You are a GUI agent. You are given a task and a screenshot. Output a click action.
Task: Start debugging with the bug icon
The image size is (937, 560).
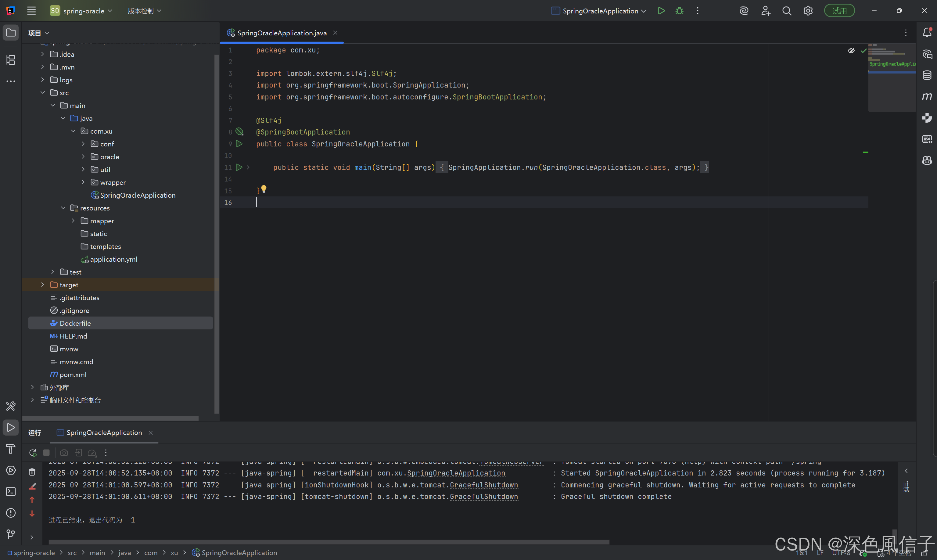[679, 11]
